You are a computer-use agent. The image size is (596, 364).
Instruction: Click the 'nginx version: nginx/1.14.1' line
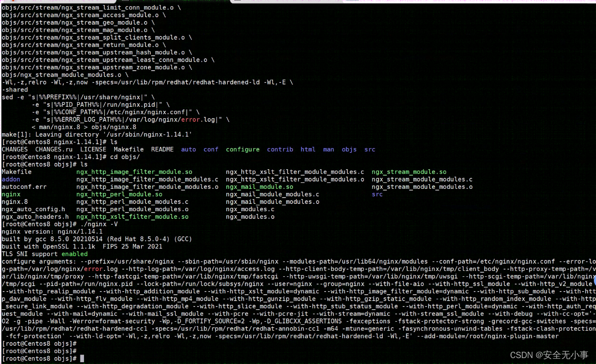point(52,232)
